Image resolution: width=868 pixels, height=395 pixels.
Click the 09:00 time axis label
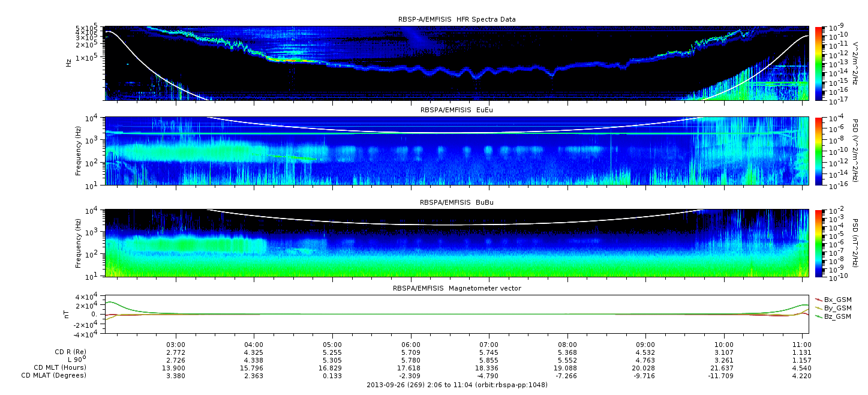coord(646,345)
